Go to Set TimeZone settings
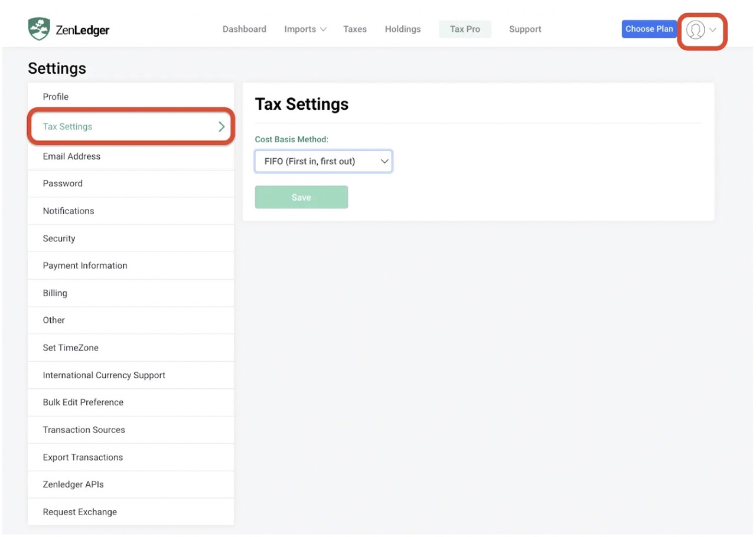Viewport: 756px width, 537px height. point(70,348)
